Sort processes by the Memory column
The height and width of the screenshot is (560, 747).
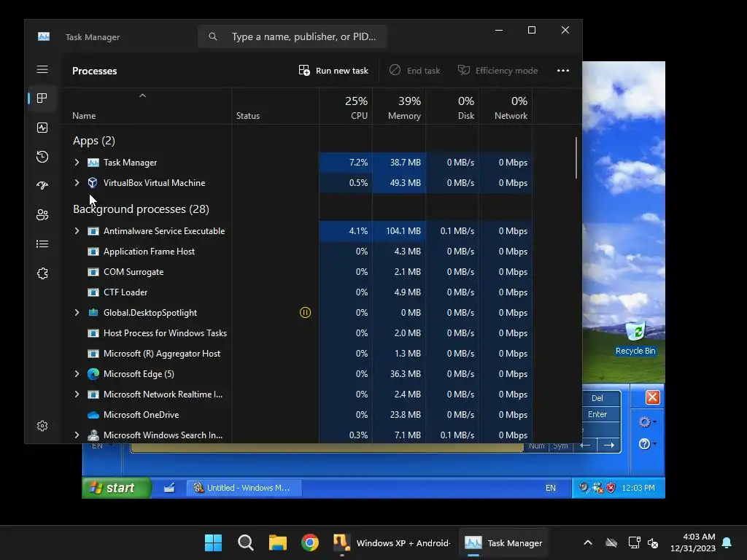399,107
